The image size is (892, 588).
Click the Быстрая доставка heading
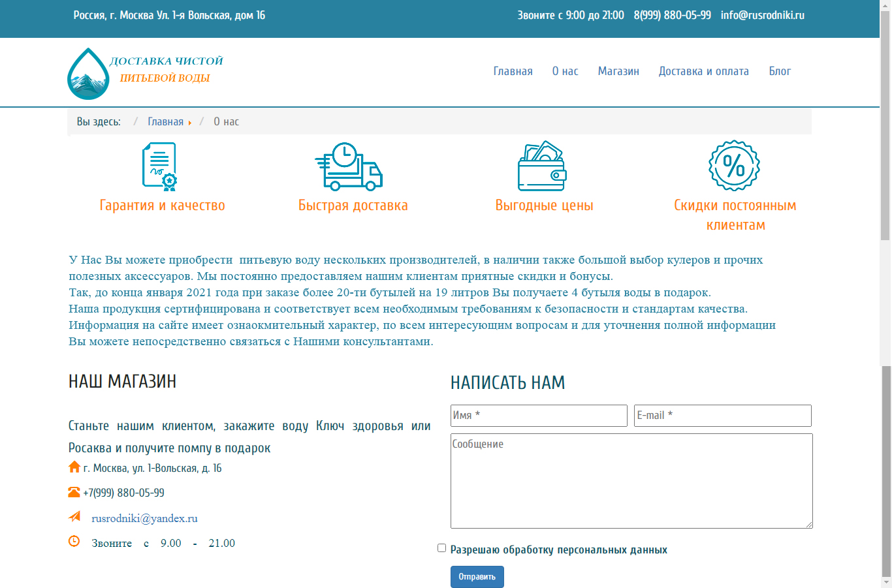coord(353,206)
